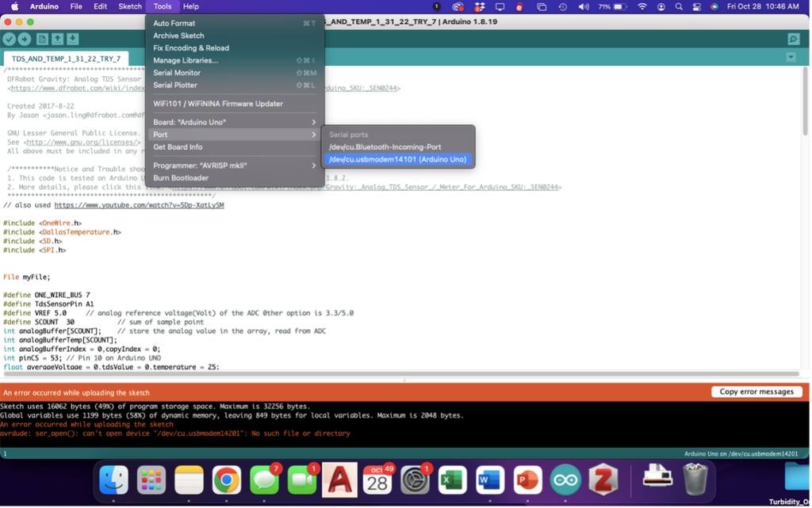Click the avrdude ser_open() error line
This screenshot has height=508, width=812.
click(x=175, y=434)
